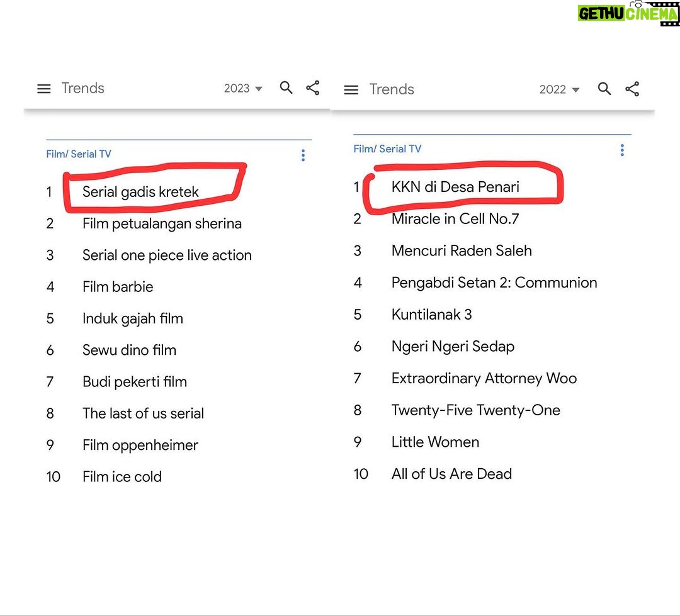Screen dimensions: 680x616
Task: Open 'Little Women' entry
Action: (x=435, y=442)
